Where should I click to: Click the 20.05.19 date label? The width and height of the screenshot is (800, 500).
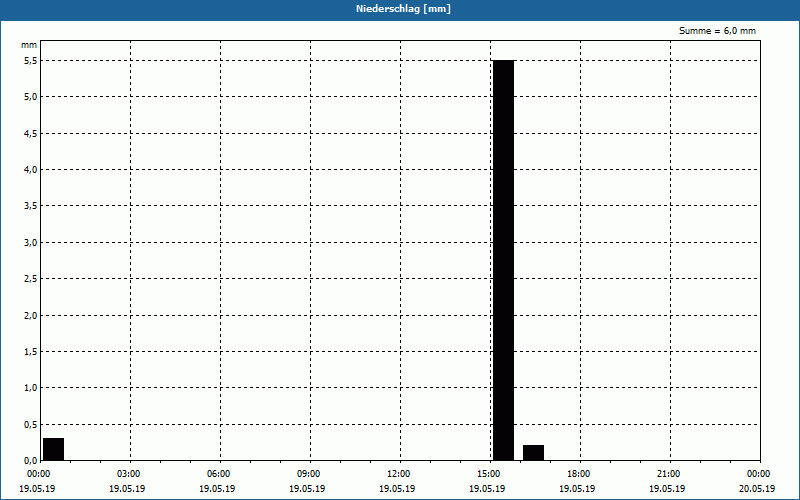pos(757,489)
